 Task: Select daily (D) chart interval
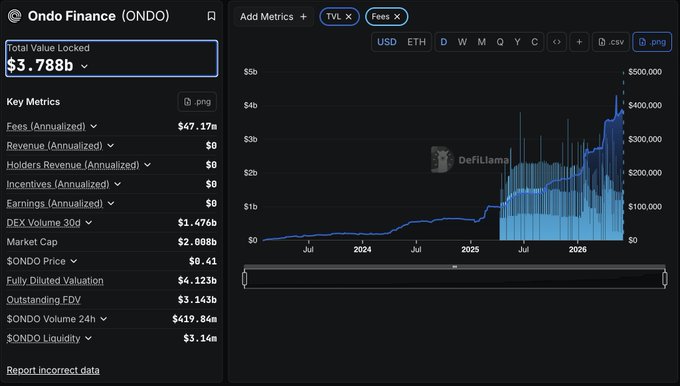coord(444,42)
